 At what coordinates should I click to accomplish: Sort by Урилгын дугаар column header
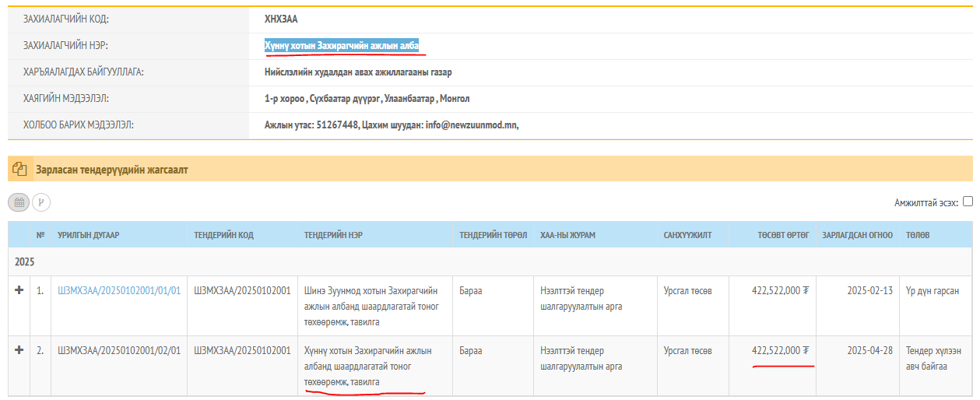(x=88, y=235)
